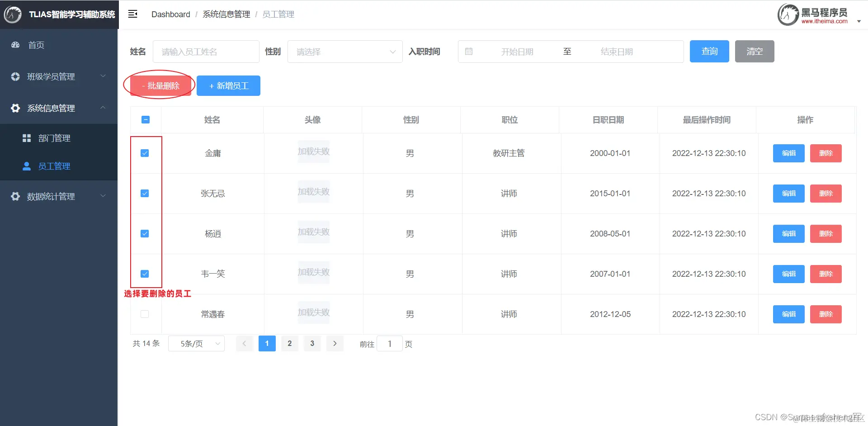The width and height of the screenshot is (868, 426).
Task: Uncheck the checkbox for 韦一笑
Action: (x=145, y=274)
